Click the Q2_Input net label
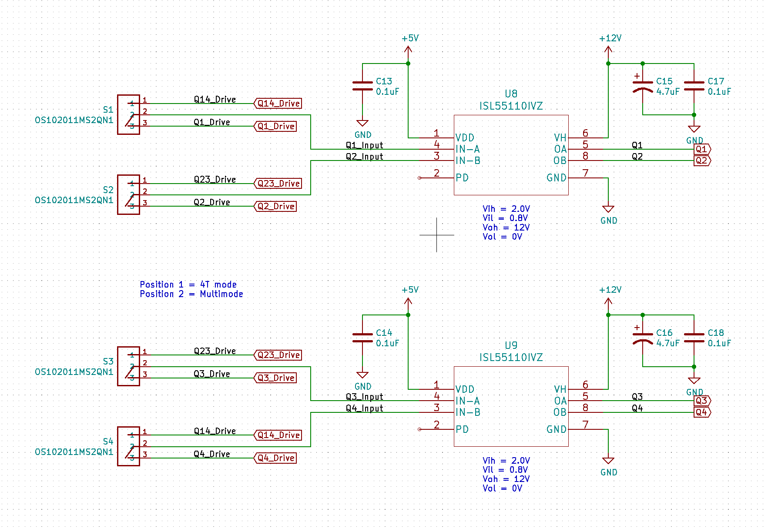Screen dimensions: 768x532 click(x=365, y=157)
